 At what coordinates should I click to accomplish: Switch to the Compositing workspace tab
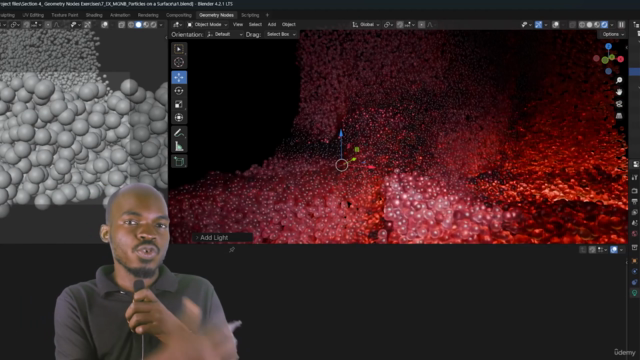pos(179,15)
